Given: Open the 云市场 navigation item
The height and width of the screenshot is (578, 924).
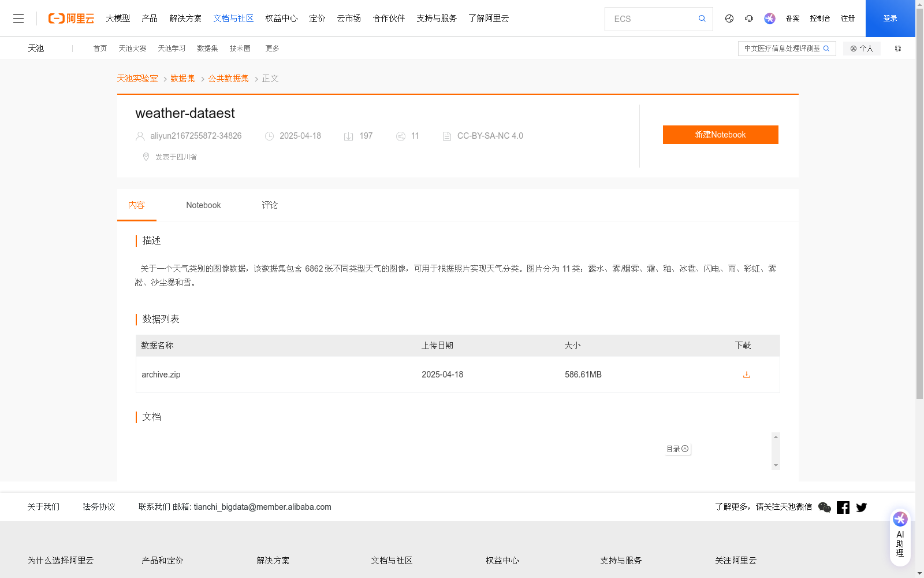Looking at the screenshot, I should (x=349, y=18).
